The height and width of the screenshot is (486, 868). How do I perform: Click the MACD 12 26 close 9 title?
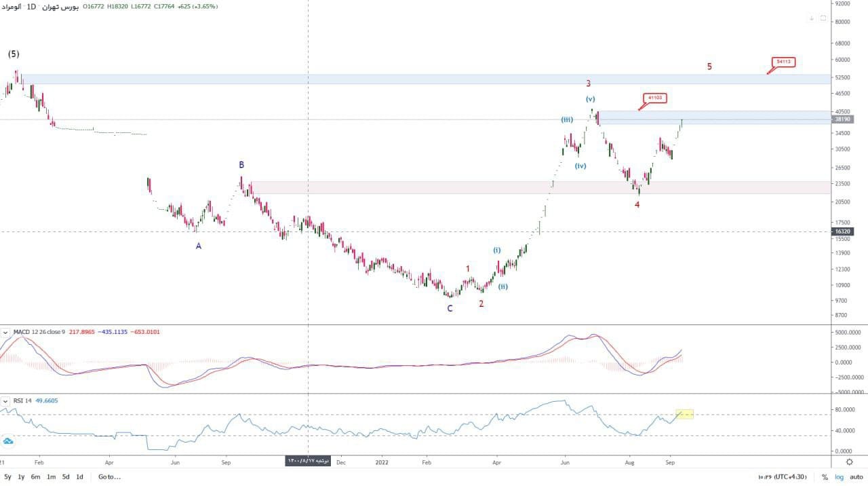coord(39,332)
